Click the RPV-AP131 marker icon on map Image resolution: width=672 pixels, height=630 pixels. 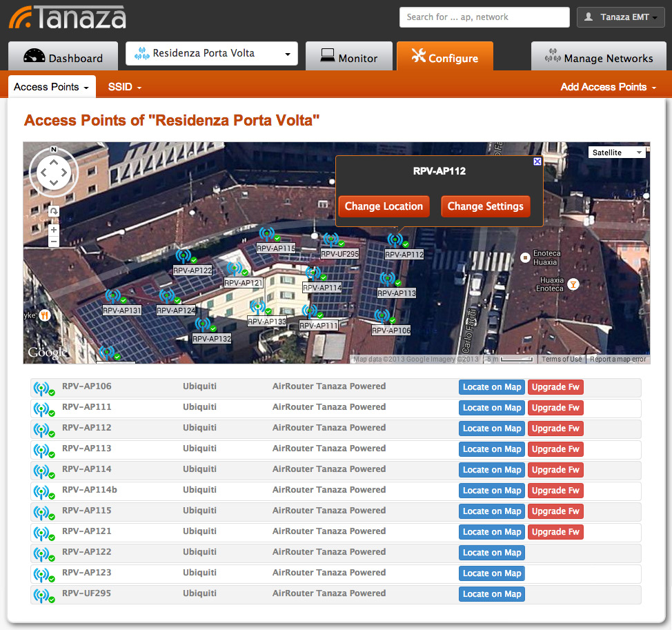pyautogui.click(x=115, y=296)
